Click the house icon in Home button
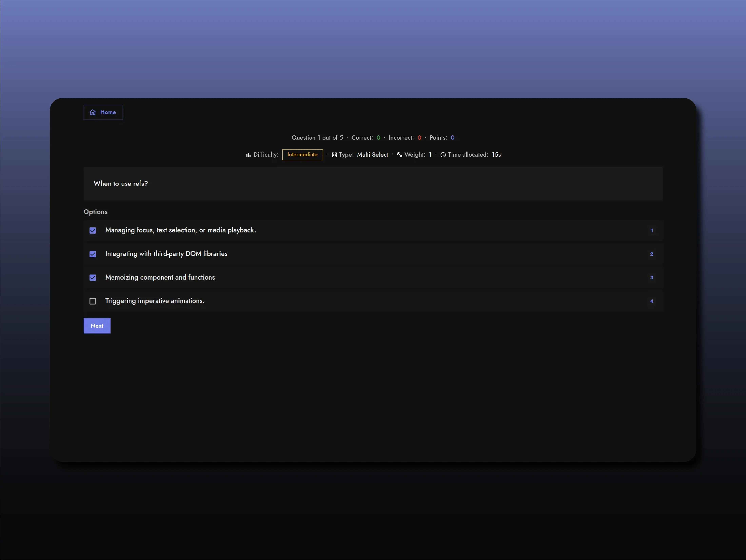The width and height of the screenshot is (746, 560). pyautogui.click(x=93, y=112)
